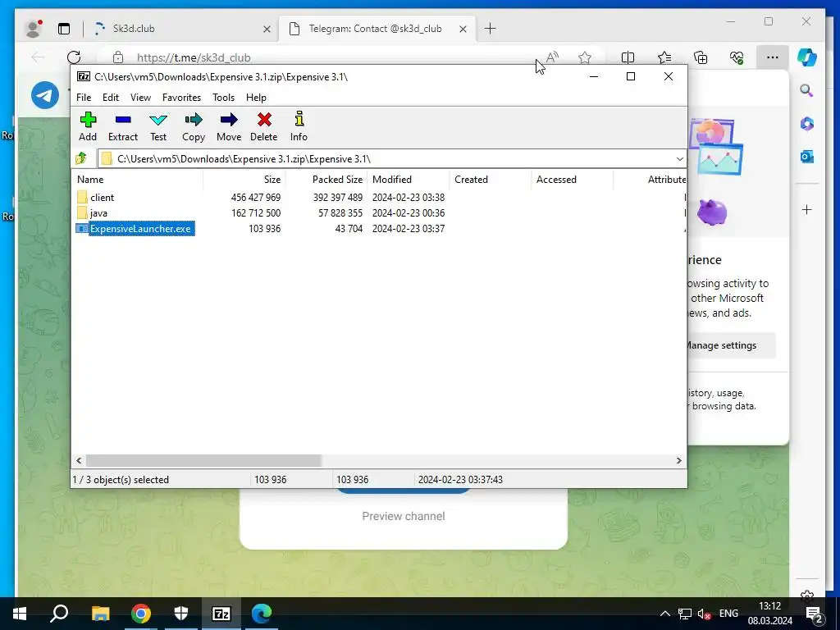
Task: Sort by Name column header
Action: pyautogui.click(x=138, y=180)
